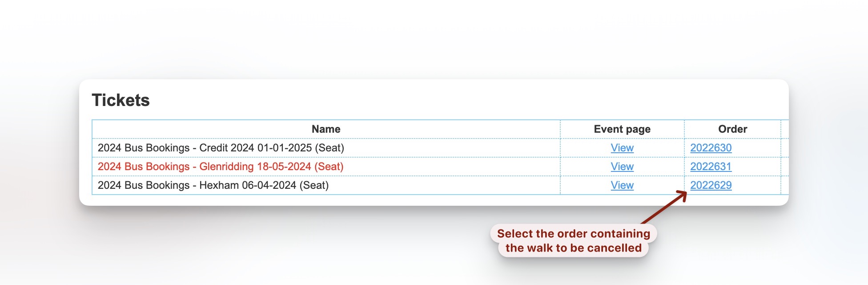Viewport: 868px width, 285px height.
Task: View the 2024 Bus Bookings Credit event page
Action: (x=621, y=147)
